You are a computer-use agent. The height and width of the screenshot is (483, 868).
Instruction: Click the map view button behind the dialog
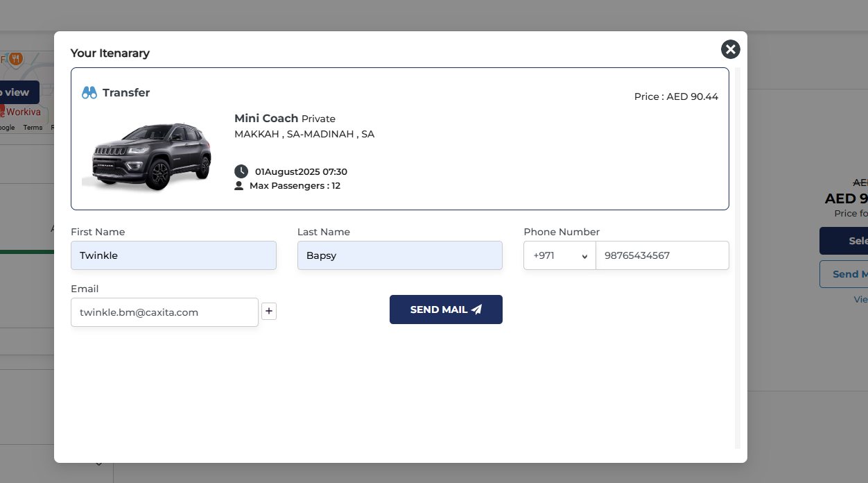[19, 92]
